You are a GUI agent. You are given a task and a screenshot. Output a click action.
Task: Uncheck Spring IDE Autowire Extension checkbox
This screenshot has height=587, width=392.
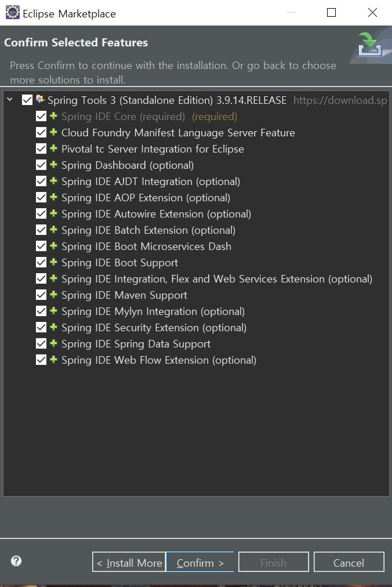pyautogui.click(x=41, y=214)
